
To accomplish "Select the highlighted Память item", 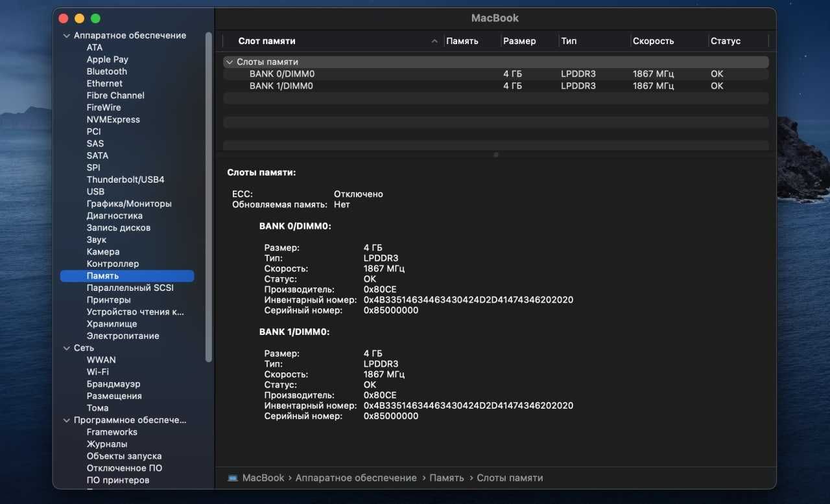I will point(127,276).
